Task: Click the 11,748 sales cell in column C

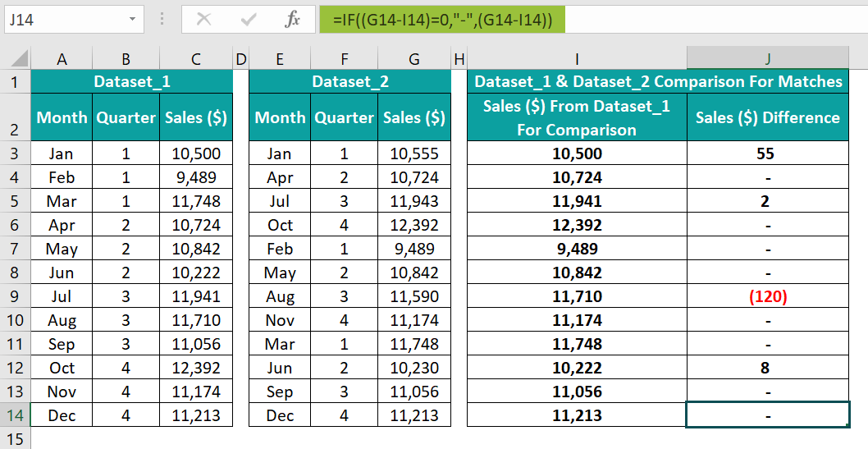Action: point(196,200)
